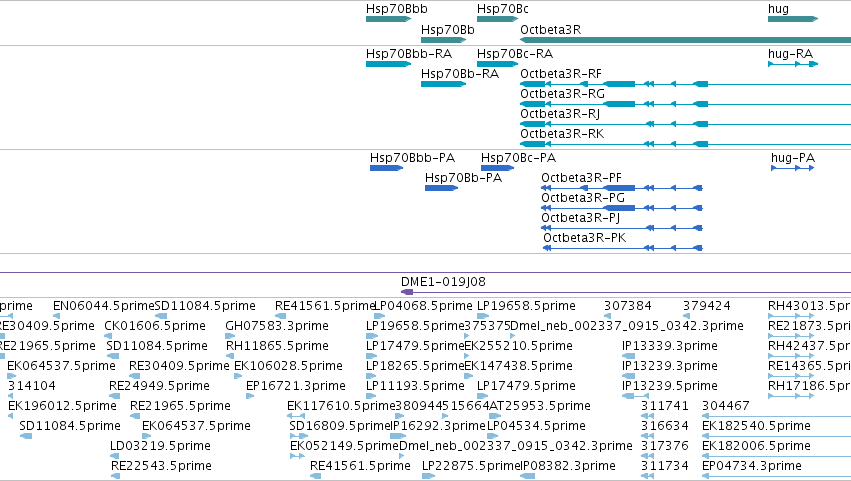Select EST EN06044.5prime

pos(56,316)
